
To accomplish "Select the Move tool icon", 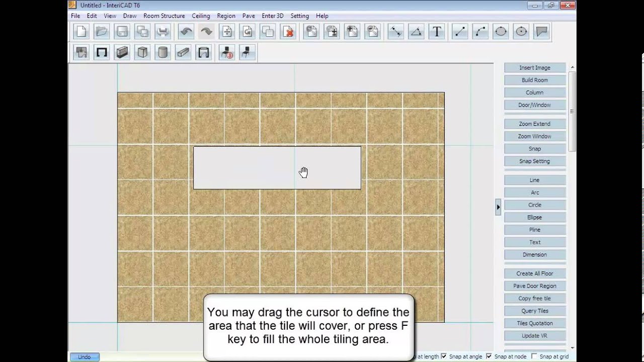I will coord(227,32).
